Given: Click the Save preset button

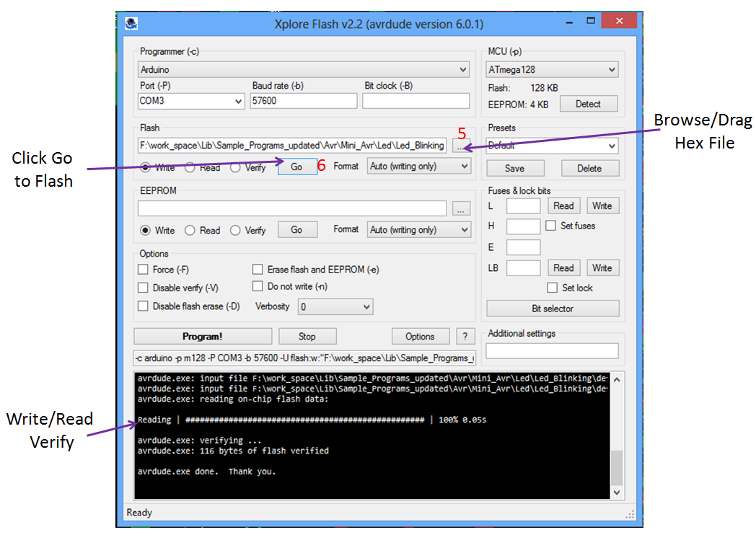Looking at the screenshot, I should [x=515, y=168].
